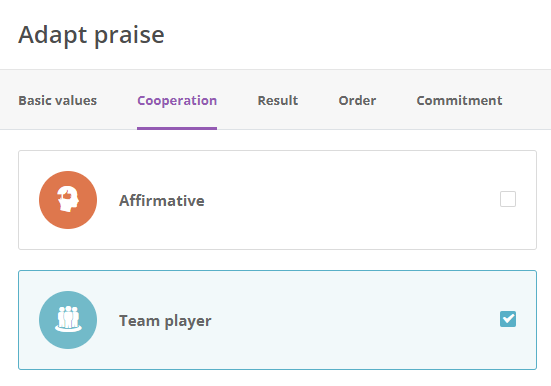The height and width of the screenshot is (386, 551).
Task: Click the Team player label text
Action: [165, 321]
